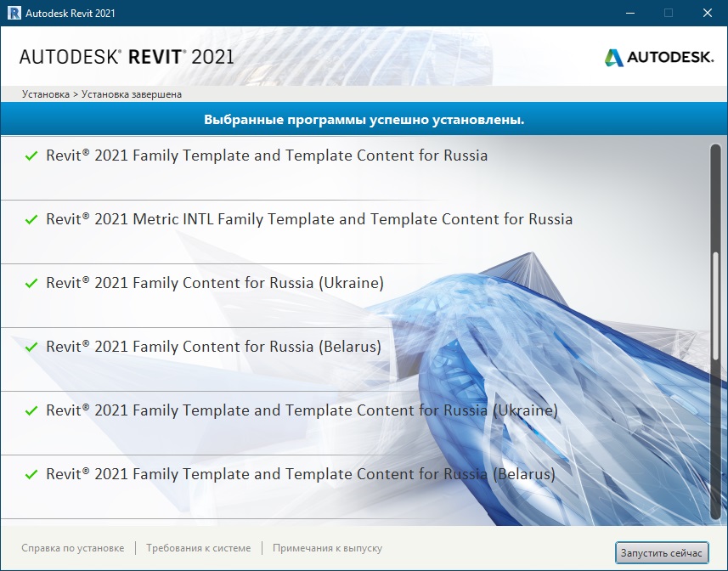Minimize the Autodesk Revit 2021 installer window
This screenshot has height=571, width=728.
pos(629,13)
